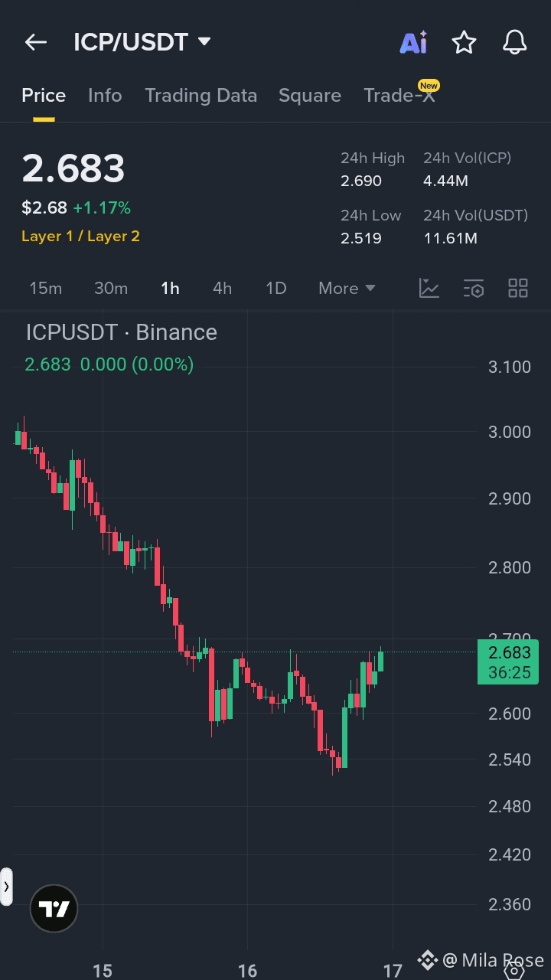Image resolution: width=551 pixels, height=980 pixels.
Task: Open the More timeframes dropdown
Action: coord(347,289)
